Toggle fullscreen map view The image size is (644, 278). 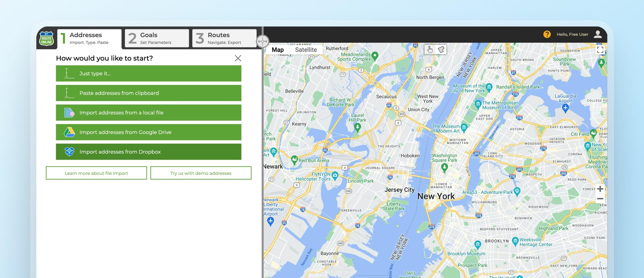click(600, 50)
